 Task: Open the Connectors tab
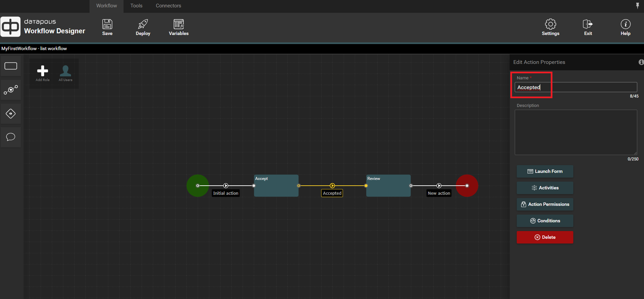[168, 6]
